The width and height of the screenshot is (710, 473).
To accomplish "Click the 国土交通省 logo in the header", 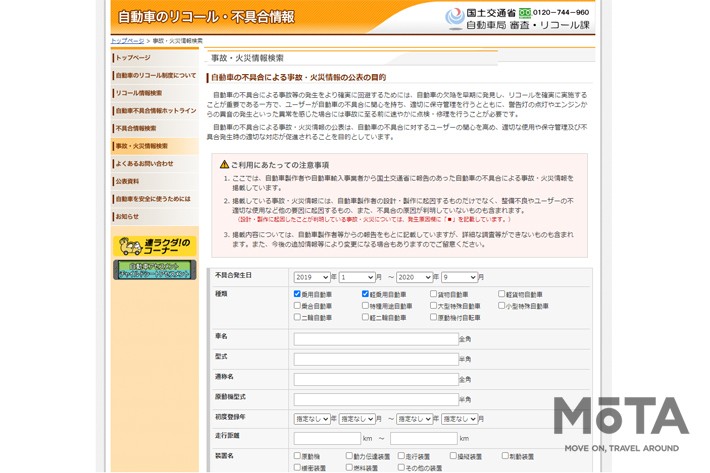I will [x=454, y=18].
